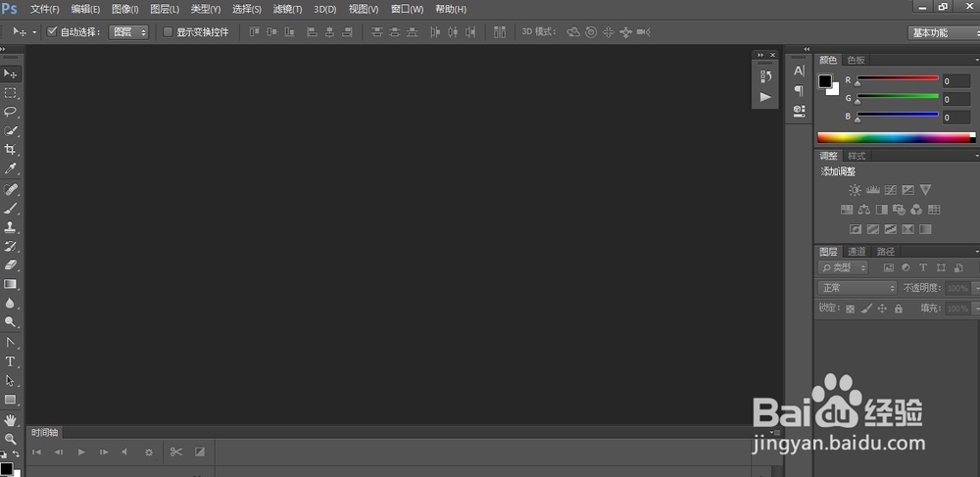The image size is (980, 477).
Task: Open the 文件(F) menu
Action: 45,10
